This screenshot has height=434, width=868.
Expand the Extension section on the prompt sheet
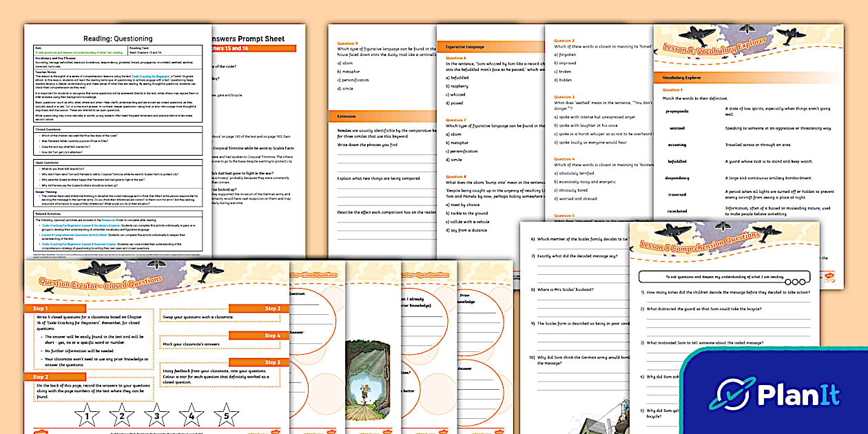tap(347, 116)
